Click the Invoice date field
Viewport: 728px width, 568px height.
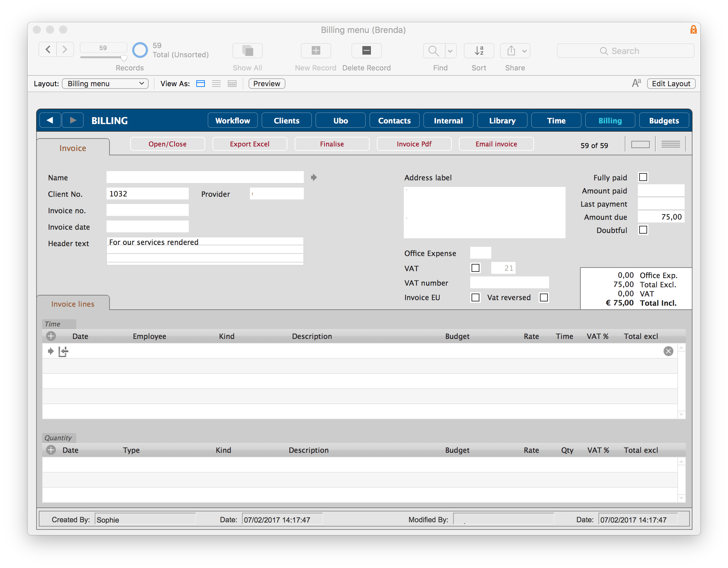pos(148,226)
